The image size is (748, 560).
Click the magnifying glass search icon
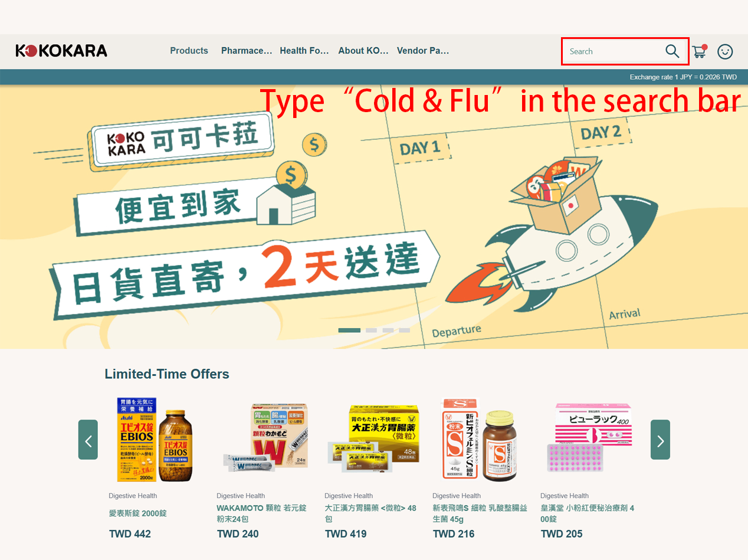coord(672,51)
